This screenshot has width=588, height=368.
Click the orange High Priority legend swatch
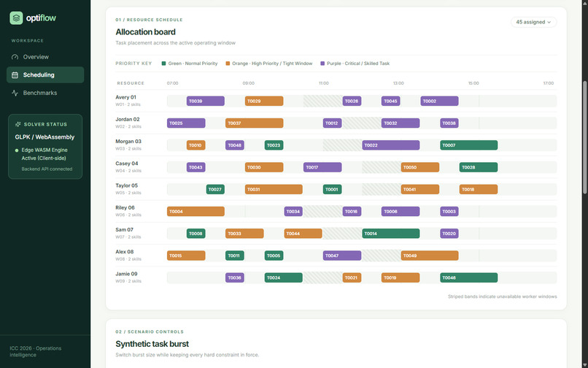point(228,64)
